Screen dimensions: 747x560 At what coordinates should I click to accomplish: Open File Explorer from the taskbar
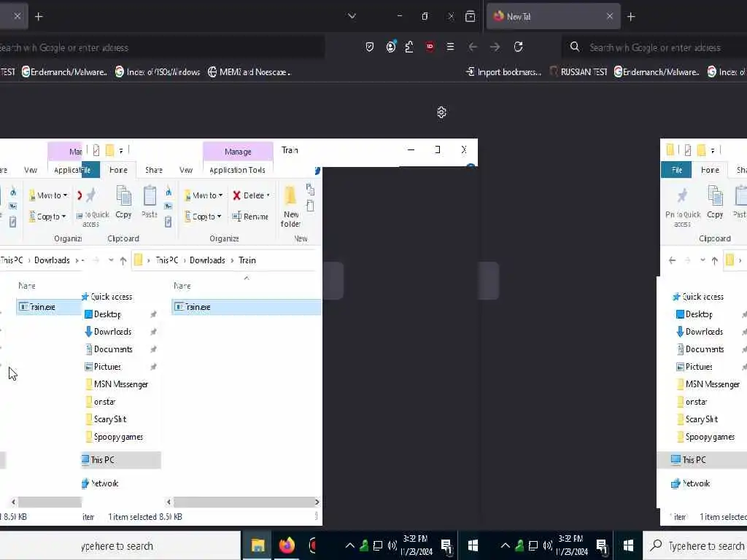pos(258,545)
